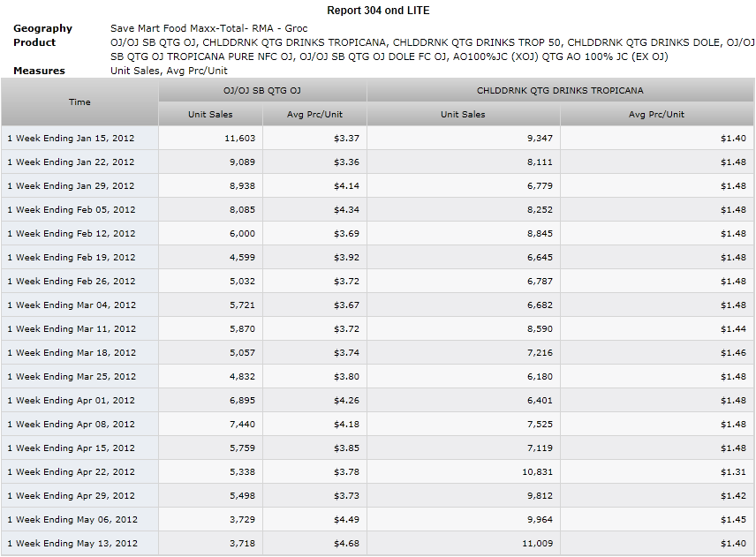The width and height of the screenshot is (756, 557).
Task: Select row '1 Week Ending Feb 26, 2012'
Action: click(377, 282)
